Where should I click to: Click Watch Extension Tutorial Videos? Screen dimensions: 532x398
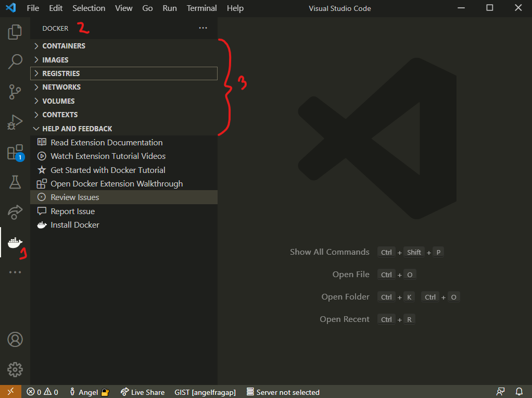click(x=124, y=156)
